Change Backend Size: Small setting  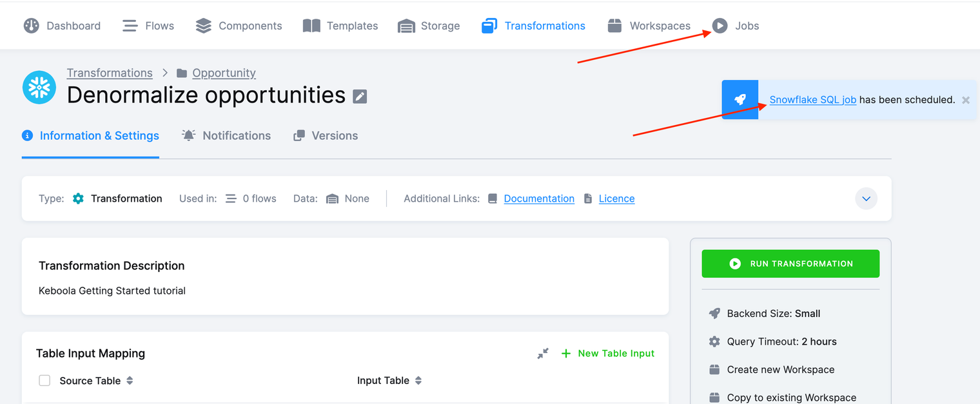(774, 314)
